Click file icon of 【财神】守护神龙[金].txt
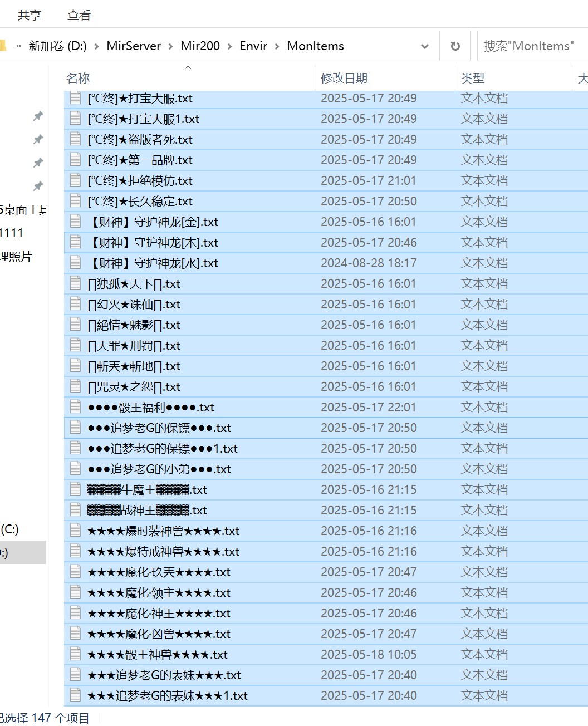 click(75, 222)
